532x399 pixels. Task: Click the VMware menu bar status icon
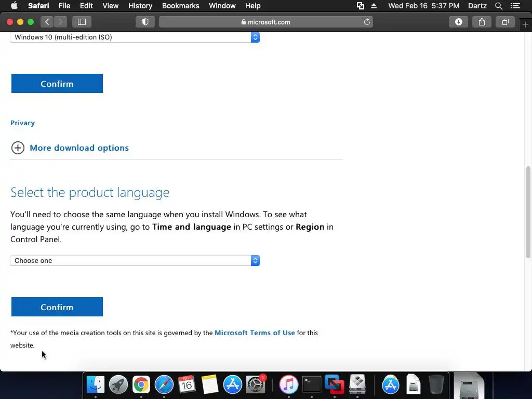[361, 6]
